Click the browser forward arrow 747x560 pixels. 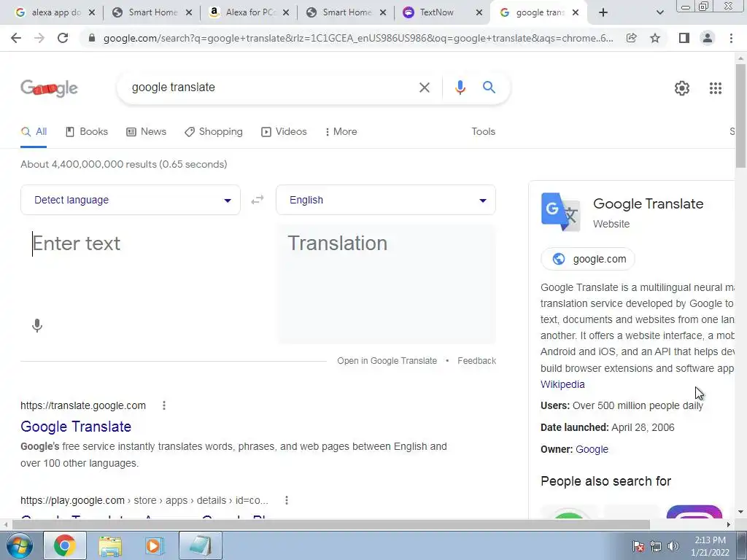point(39,38)
